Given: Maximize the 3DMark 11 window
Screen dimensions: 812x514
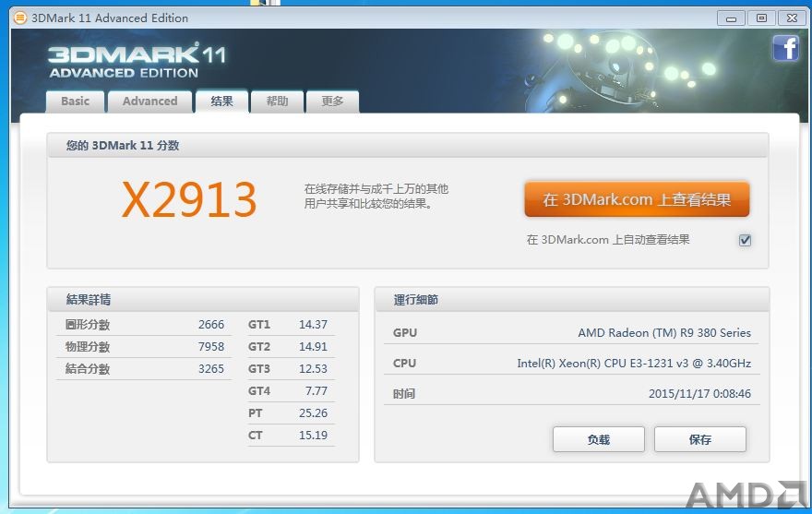Looking at the screenshot, I should tap(762, 18).
